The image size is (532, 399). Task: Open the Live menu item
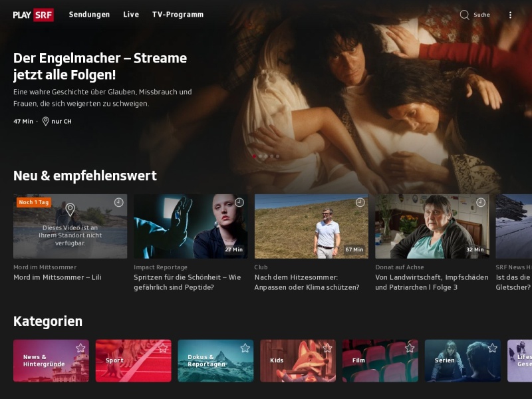pos(131,15)
